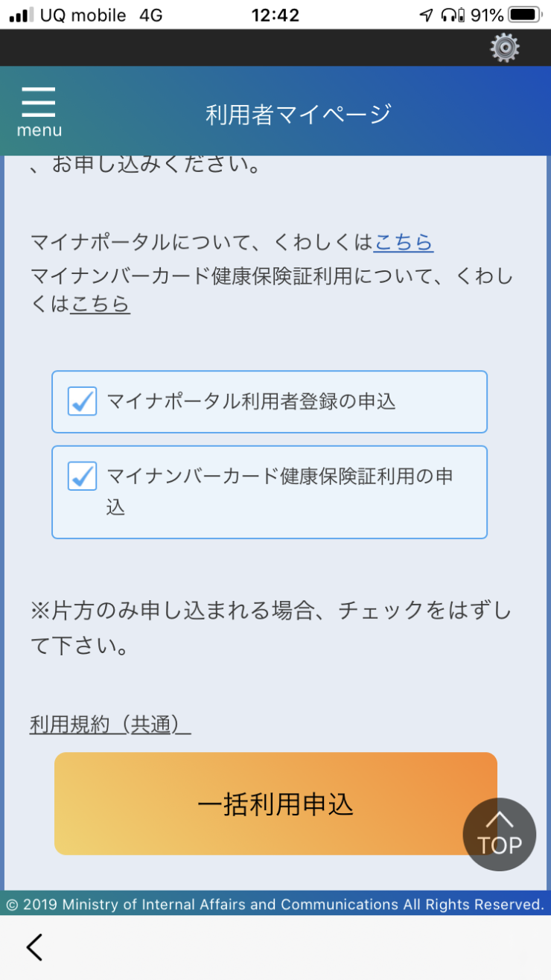The width and height of the screenshot is (551, 980).
Task: Tap the copyright footer text
Action: click(275, 904)
